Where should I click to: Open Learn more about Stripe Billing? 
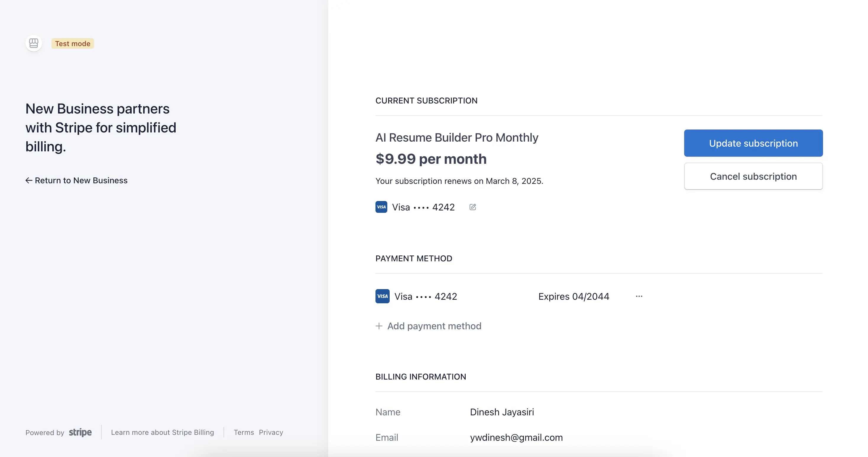pos(162,432)
